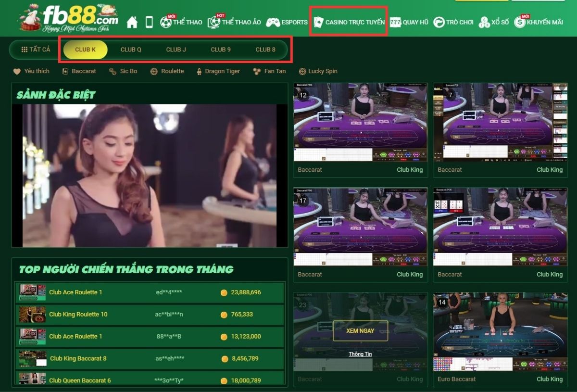Open the Euro Baccarat table thumbnail

pos(500,331)
